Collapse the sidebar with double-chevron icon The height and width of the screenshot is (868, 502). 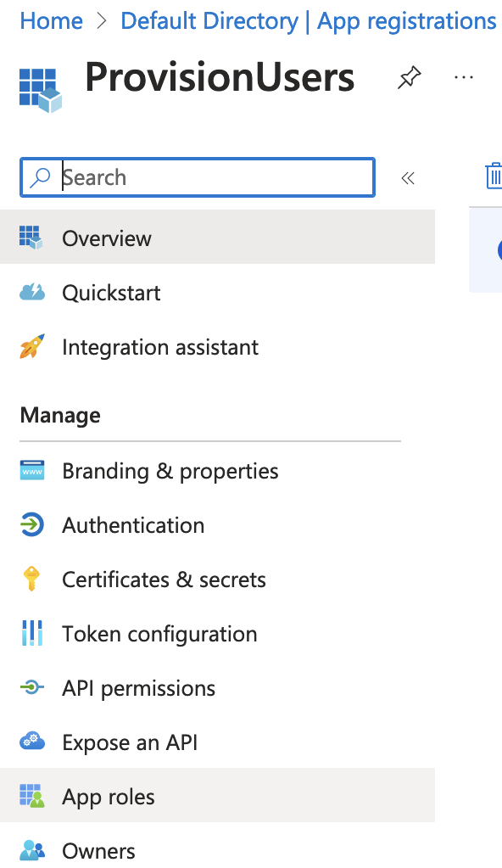tap(408, 177)
